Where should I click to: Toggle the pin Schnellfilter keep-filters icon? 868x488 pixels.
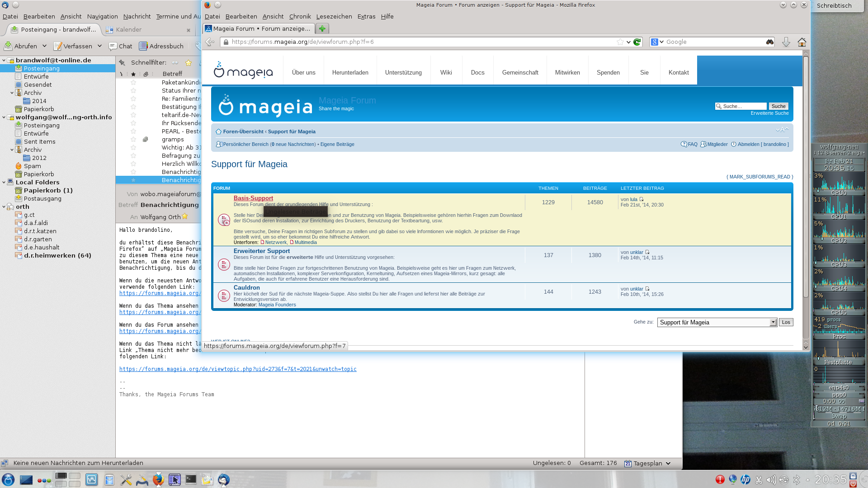[x=122, y=63]
